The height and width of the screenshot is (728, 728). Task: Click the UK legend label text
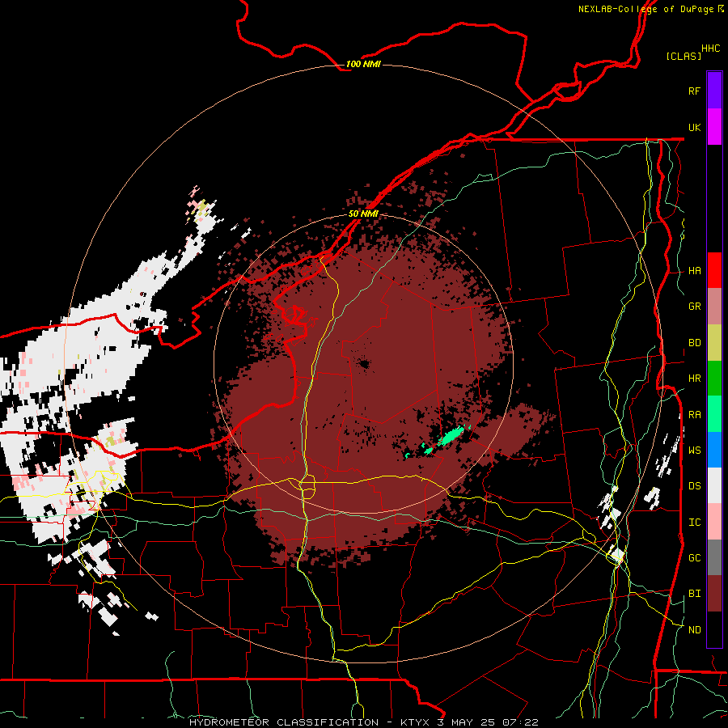tap(694, 127)
